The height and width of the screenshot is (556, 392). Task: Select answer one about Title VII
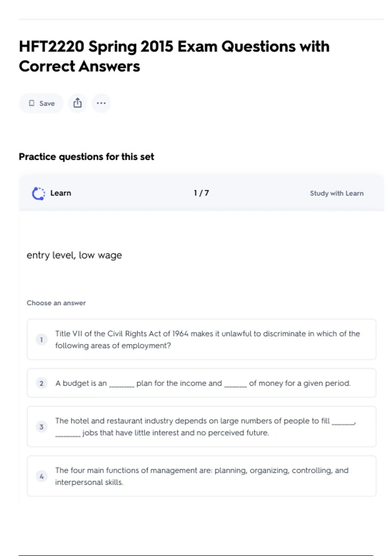tap(207, 339)
